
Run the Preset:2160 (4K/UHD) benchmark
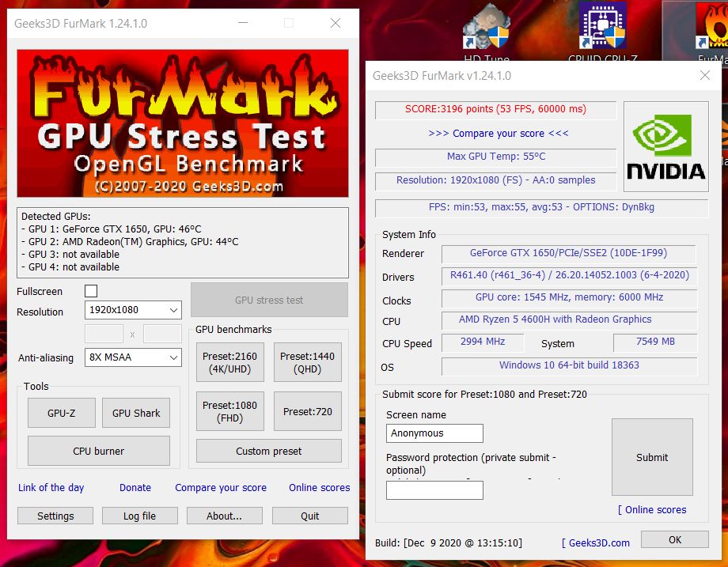click(229, 362)
